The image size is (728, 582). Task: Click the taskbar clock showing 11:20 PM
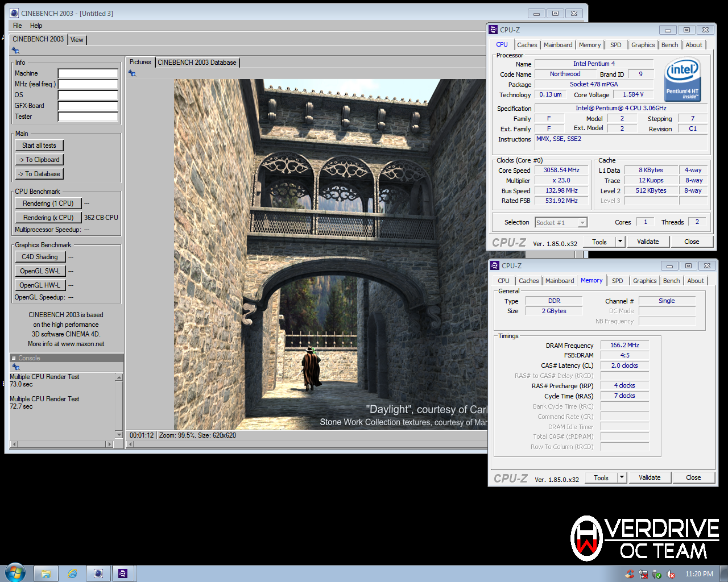[x=699, y=574]
